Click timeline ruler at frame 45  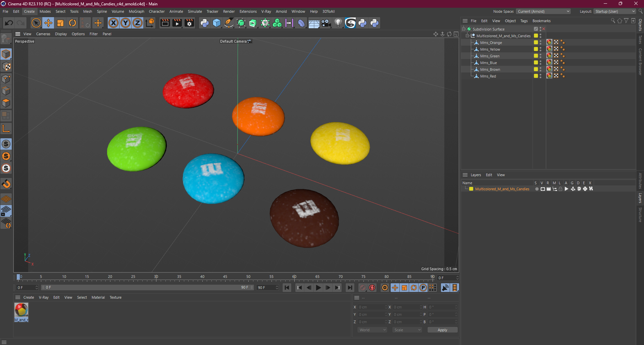225,277
